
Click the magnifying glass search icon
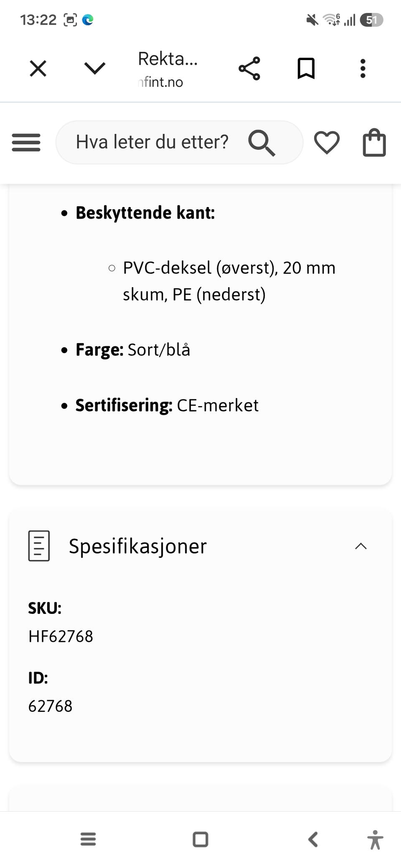[x=262, y=143]
